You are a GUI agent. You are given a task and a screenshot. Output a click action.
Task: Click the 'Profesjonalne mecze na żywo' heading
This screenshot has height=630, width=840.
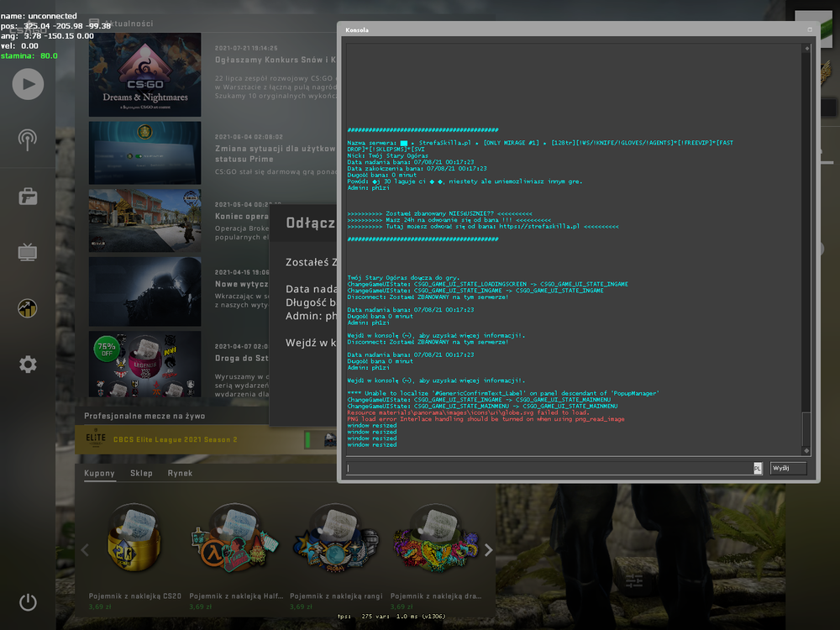144,416
